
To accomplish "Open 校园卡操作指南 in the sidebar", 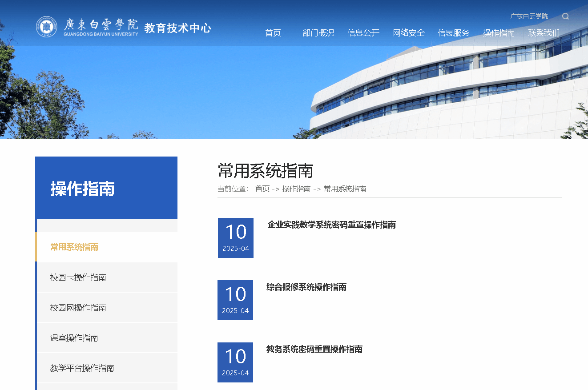I will pyautogui.click(x=78, y=277).
